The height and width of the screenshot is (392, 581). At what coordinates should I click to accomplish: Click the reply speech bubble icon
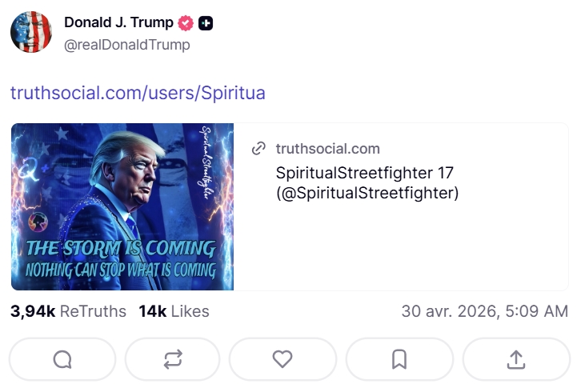click(x=62, y=359)
